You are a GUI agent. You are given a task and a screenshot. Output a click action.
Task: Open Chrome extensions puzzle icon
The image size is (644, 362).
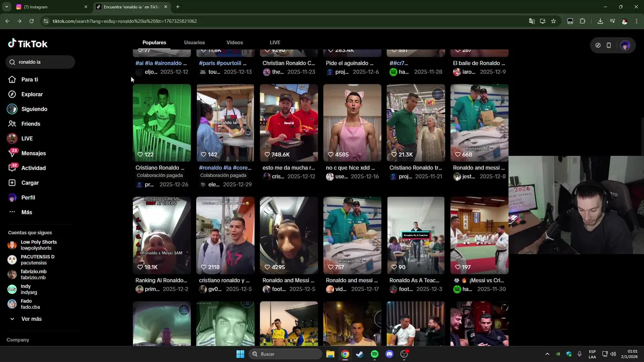(x=583, y=21)
